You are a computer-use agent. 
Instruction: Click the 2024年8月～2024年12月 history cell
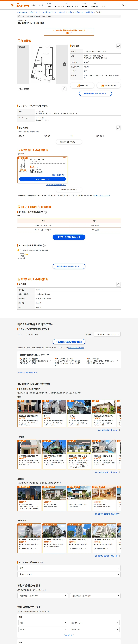[43, 226]
